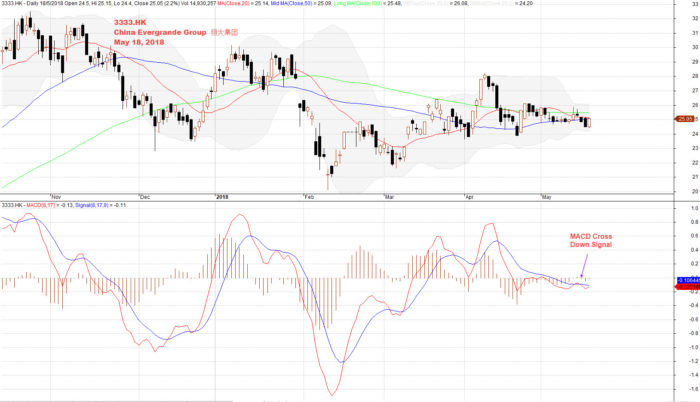
Task: Click the Vol 14,930,257 value in header
Action: [x=196, y=3]
